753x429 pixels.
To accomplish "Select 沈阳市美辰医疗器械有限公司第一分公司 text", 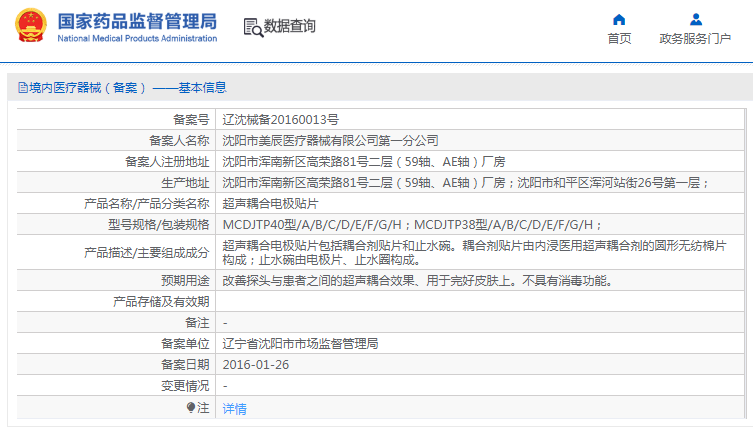I will tap(330, 141).
